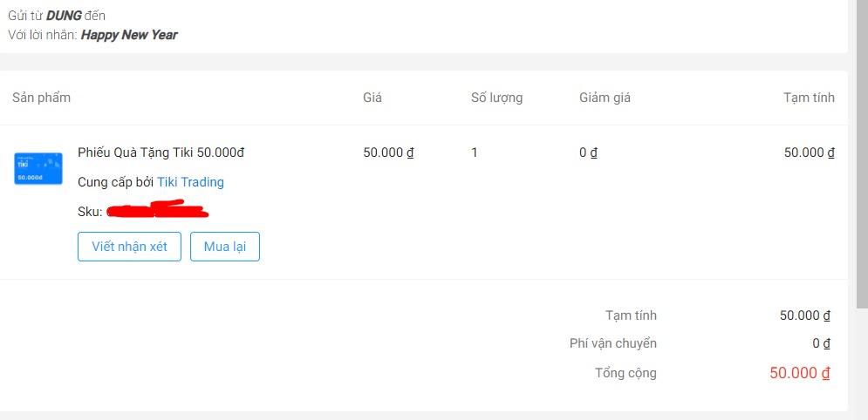868x420 pixels.
Task: Click the "Số lượng" column header
Action: click(496, 98)
